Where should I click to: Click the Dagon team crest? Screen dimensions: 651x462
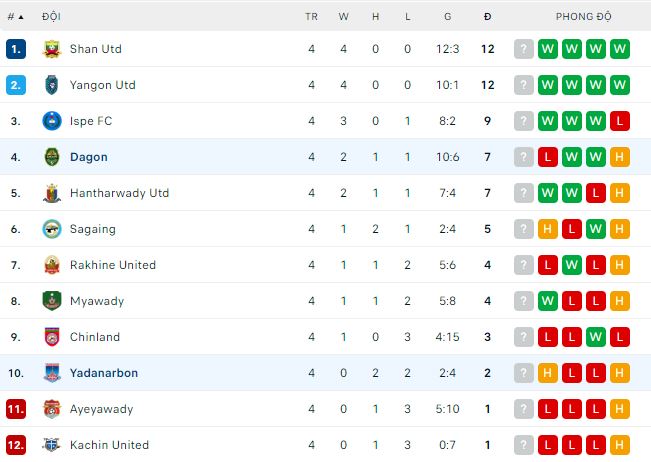pyautogui.click(x=52, y=157)
